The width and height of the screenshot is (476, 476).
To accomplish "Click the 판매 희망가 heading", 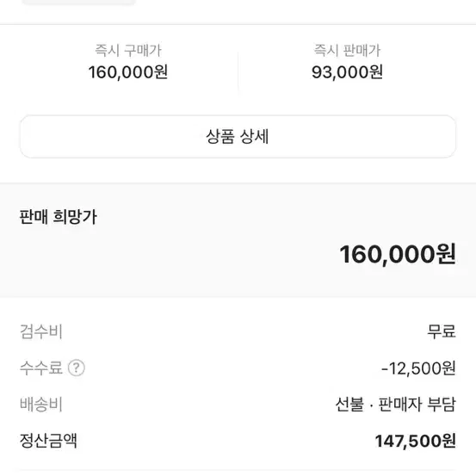I will 58,217.
